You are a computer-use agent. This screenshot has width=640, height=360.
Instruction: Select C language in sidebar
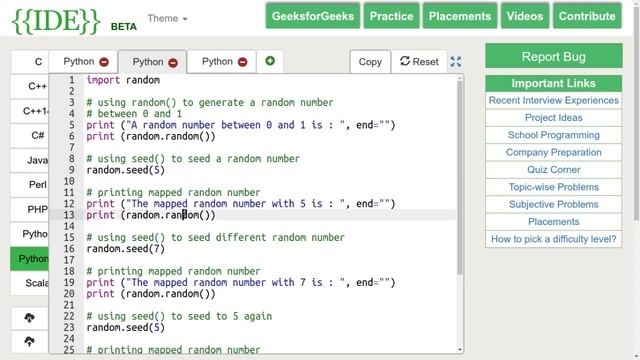[30, 62]
